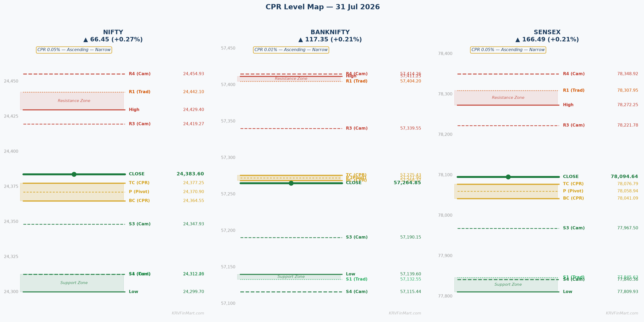Click the value 24,364.55
The image size is (644, 322).
click(x=193, y=201)
